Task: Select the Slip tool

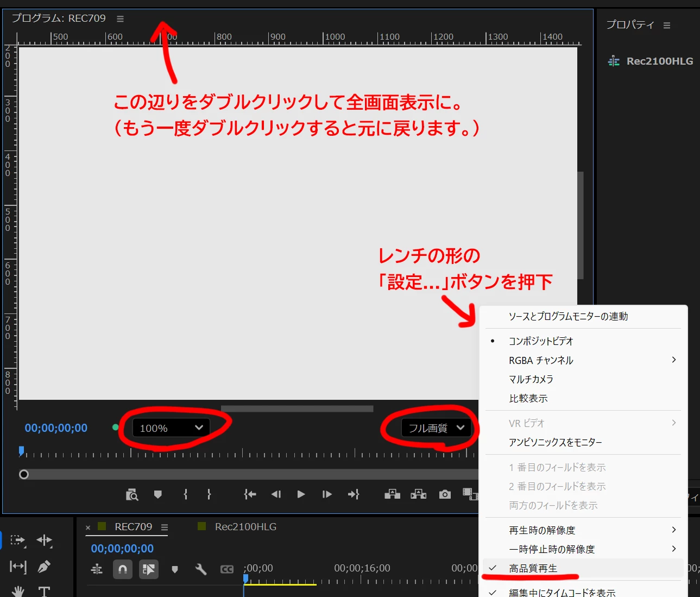Action: (18, 567)
